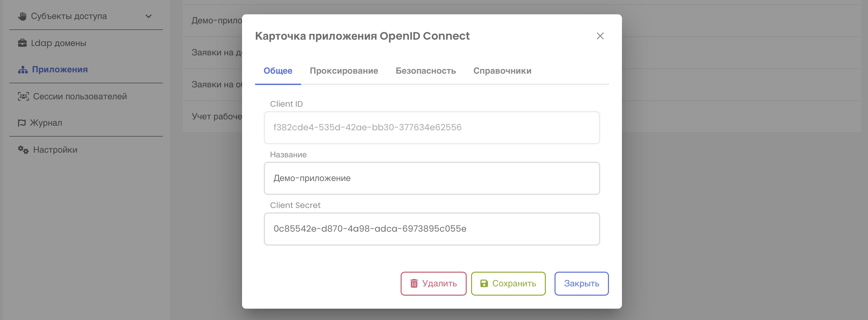
Task: Click the Журнал flag icon
Action: click(22, 123)
